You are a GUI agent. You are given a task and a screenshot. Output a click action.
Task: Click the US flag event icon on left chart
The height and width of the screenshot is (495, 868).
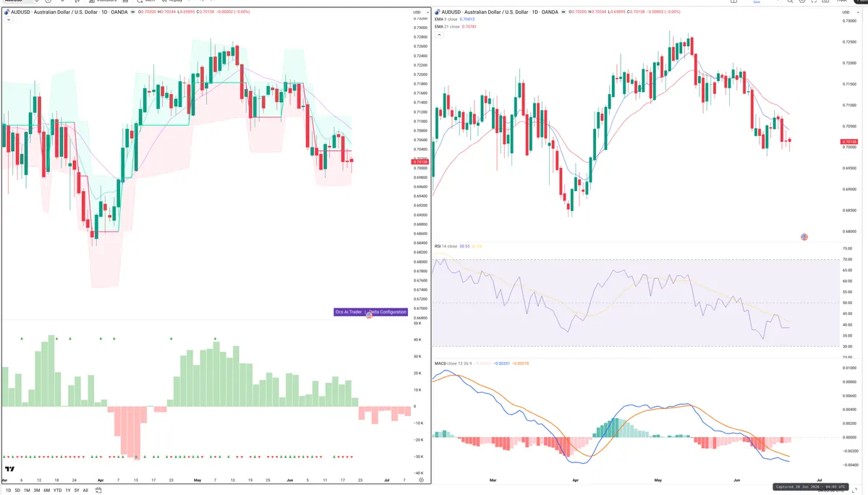pos(370,315)
